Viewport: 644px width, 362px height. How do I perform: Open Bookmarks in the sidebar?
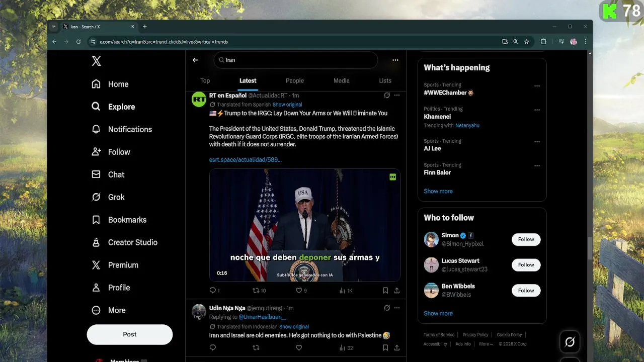[119, 220]
